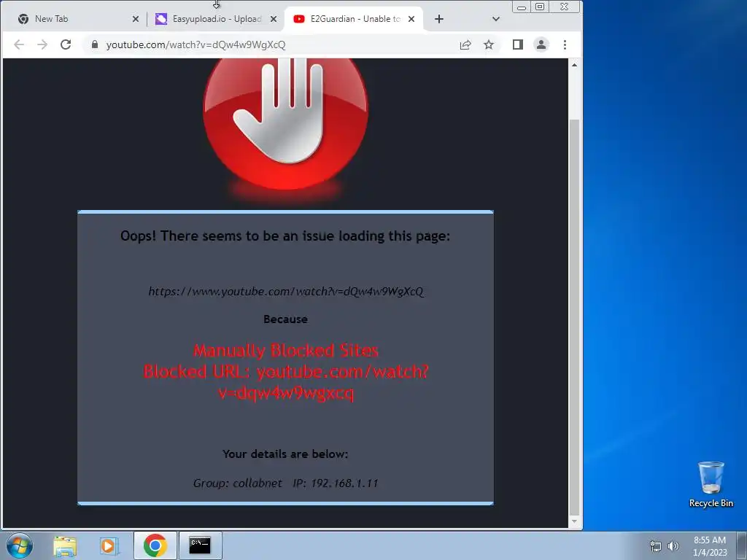Click the 'Oops! There seems to be an issue' heading
This screenshot has width=747, height=560.
click(x=285, y=236)
